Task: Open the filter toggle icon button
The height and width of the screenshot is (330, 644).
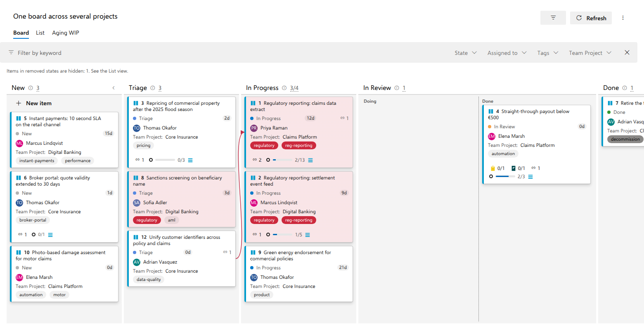Action: pyautogui.click(x=553, y=18)
